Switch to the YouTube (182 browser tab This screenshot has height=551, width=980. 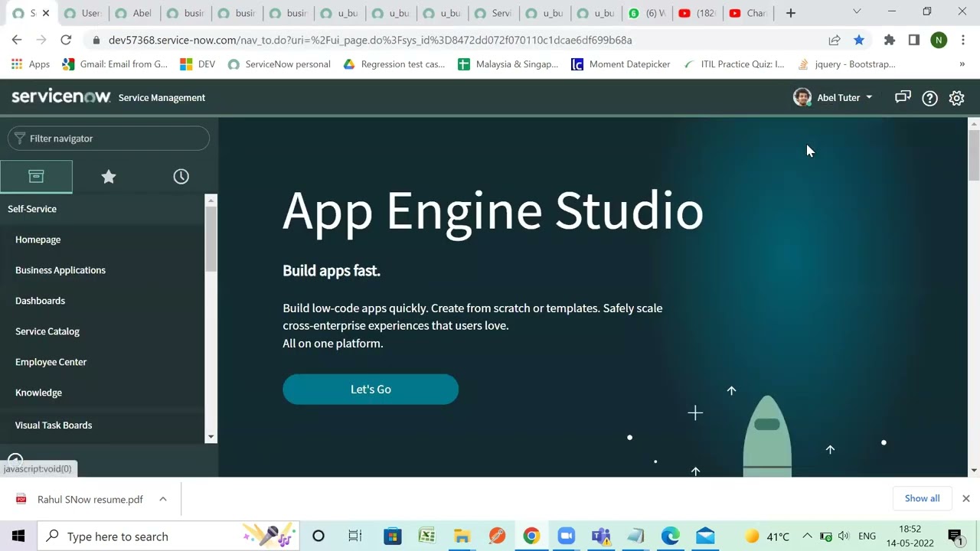point(697,13)
